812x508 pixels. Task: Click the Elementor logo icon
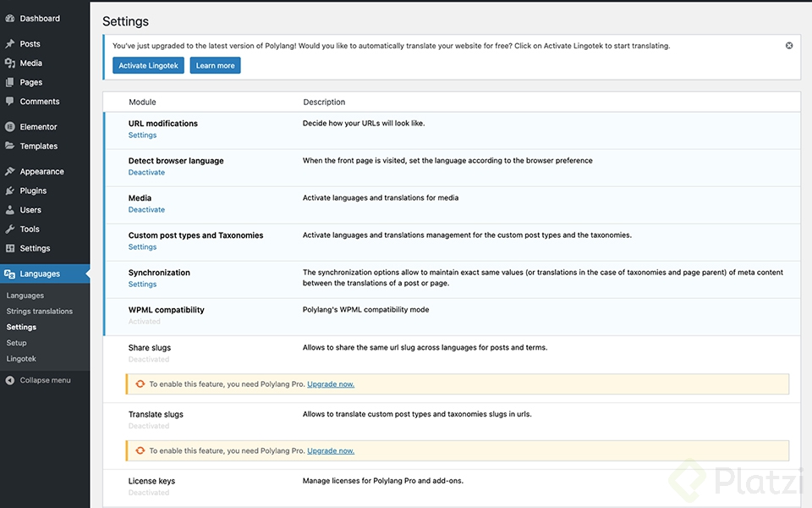click(10, 126)
